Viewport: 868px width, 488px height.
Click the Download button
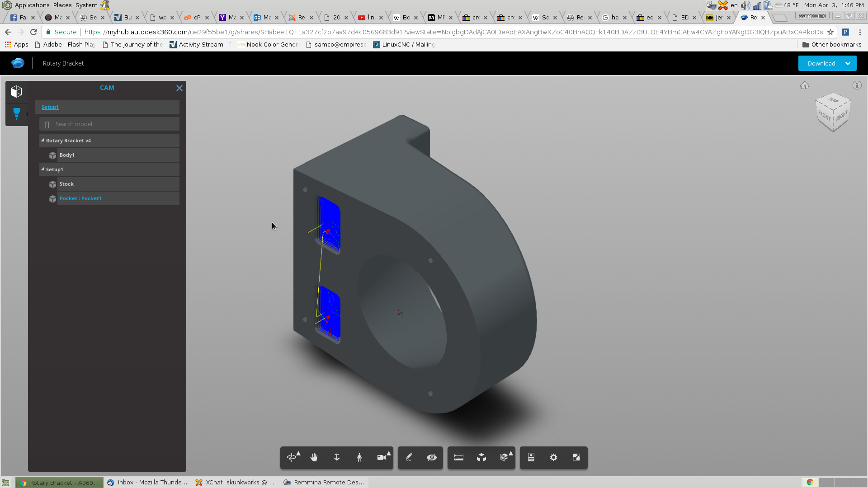821,63
